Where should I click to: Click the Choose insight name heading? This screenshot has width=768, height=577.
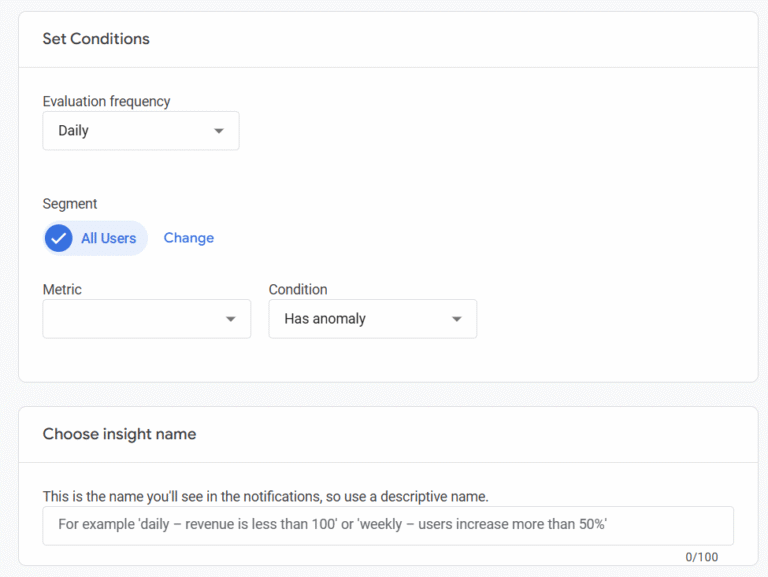[x=120, y=434]
